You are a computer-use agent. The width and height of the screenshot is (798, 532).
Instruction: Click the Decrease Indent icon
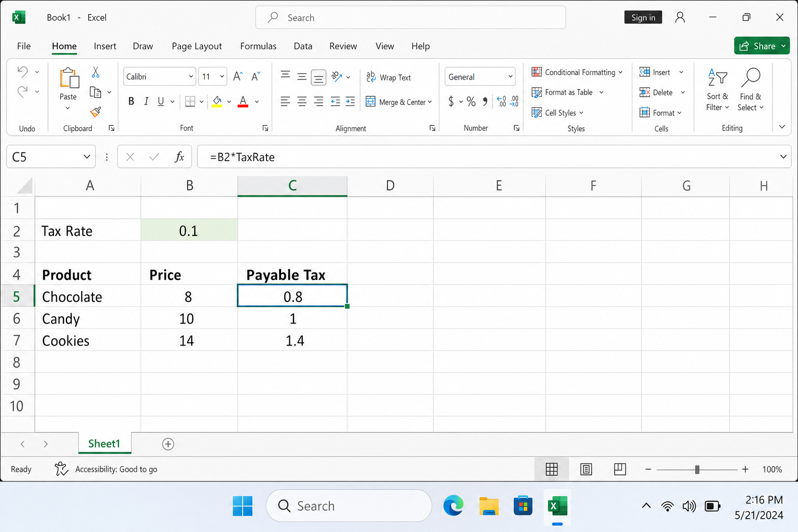pos(336,101)
